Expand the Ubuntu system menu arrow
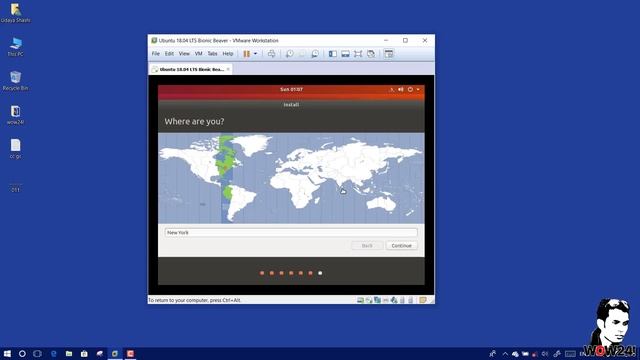640x360 pixels. coord(418,89)
